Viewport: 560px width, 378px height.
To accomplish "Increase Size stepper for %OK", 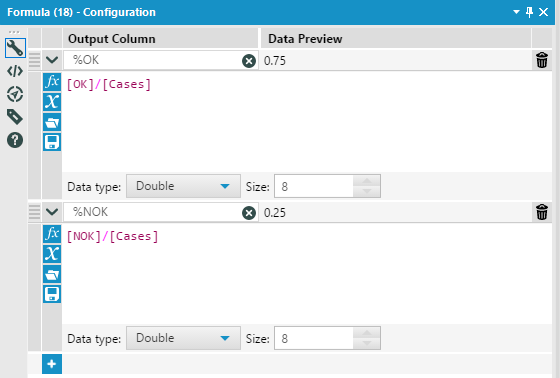I will click(x=367, y=181).
